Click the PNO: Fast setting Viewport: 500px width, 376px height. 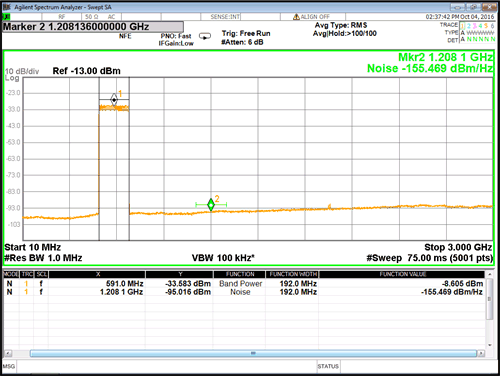click(176, 36)
